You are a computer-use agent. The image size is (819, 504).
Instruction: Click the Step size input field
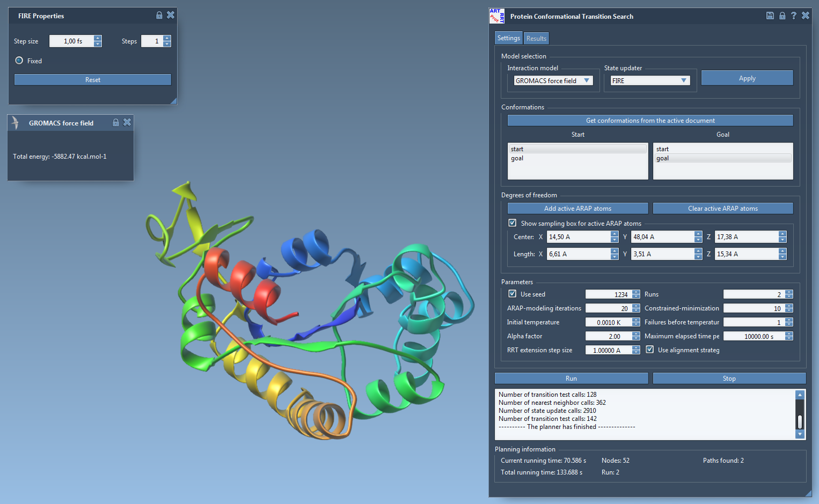click(72, 41)
